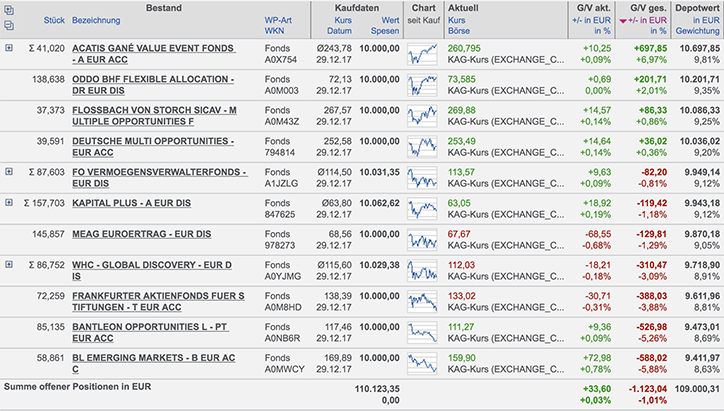This screenshot has width=724, height=411.
Task: Open FRANKFURTER AKTIENFONDS FUER STIFTUNGEN link
Action: 158,301
